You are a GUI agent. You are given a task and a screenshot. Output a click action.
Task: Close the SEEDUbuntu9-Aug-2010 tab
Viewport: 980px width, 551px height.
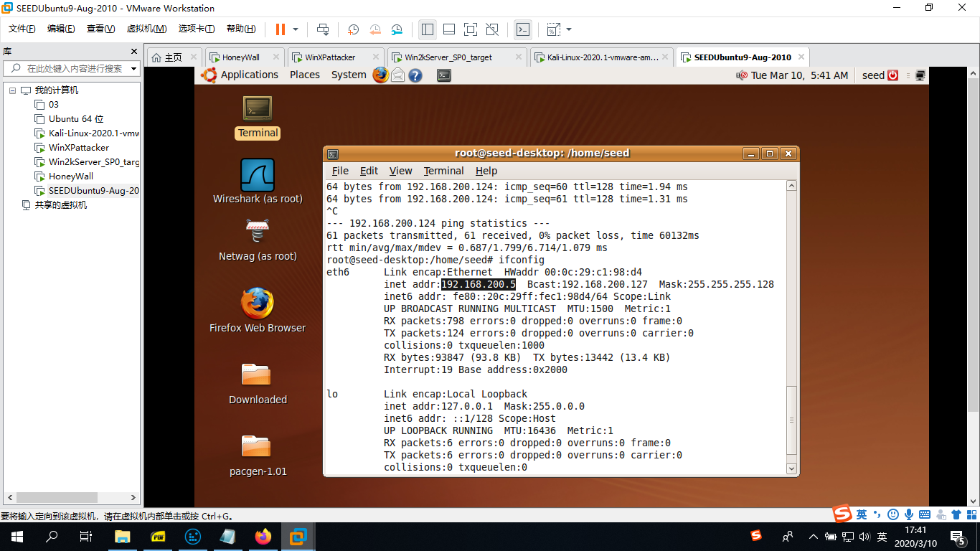click(801, 57)
